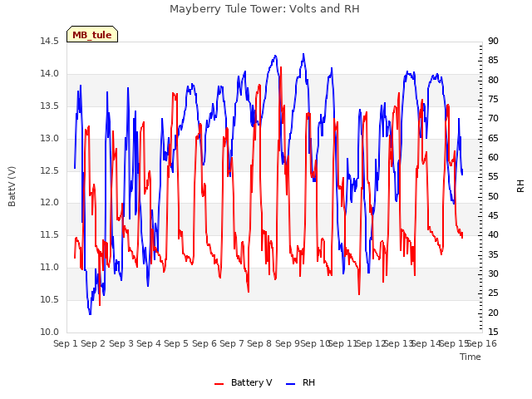Click the 60 right axis tick

point(493,158)
